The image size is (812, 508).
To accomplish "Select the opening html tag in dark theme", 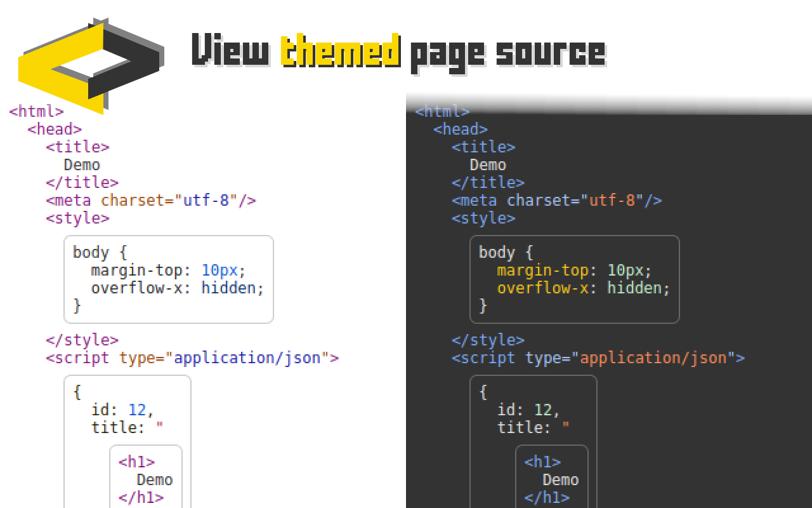I will pyautogui.click(x=442, y=112).
